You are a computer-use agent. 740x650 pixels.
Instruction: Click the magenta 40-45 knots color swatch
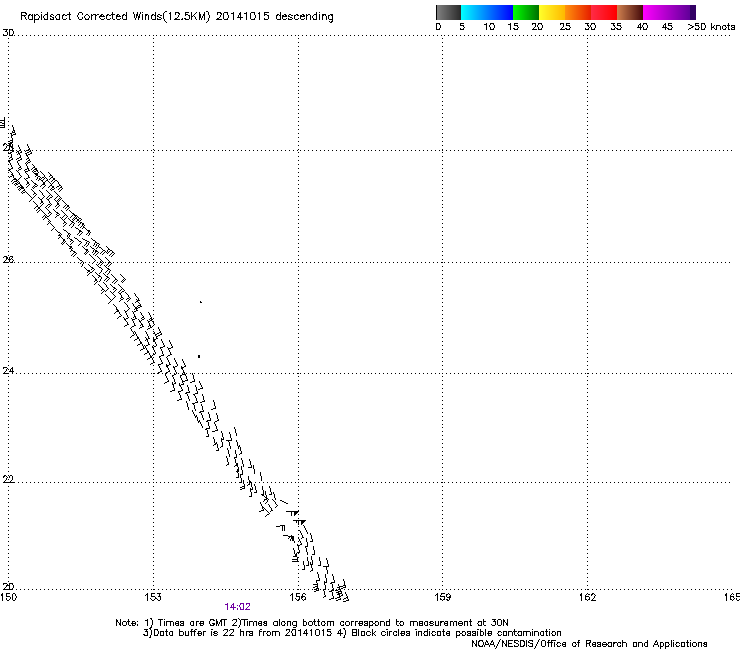[656, 12]
